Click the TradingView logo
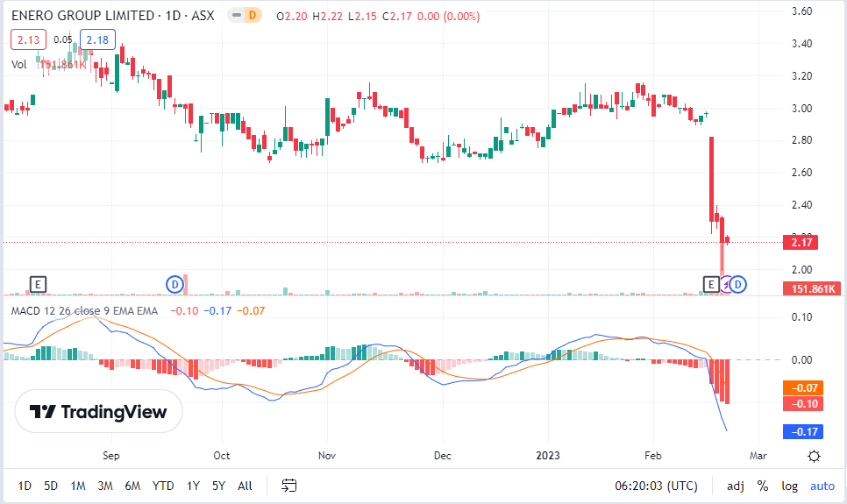The height and width of the screenshot is (504, 847). coord(98,412)
